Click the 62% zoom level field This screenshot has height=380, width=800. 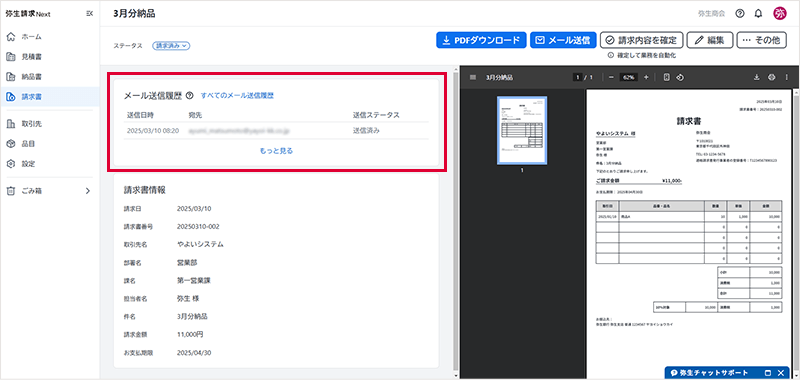(x=629, y=78)
